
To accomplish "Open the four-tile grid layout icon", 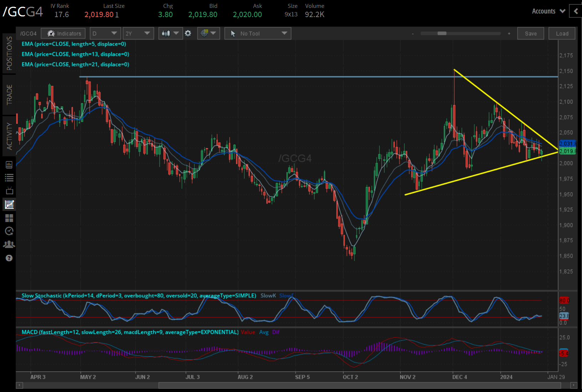I will pos(9,218).
